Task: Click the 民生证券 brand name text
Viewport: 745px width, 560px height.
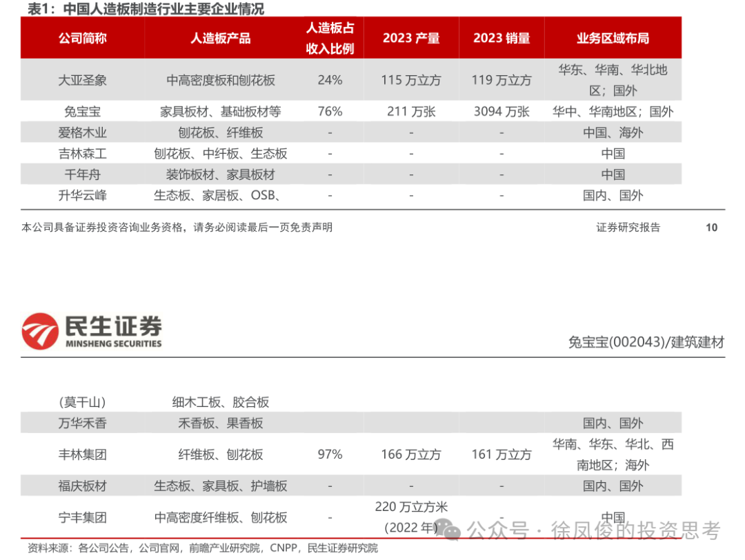Action: pyautogui.click(x=114, y=327)
